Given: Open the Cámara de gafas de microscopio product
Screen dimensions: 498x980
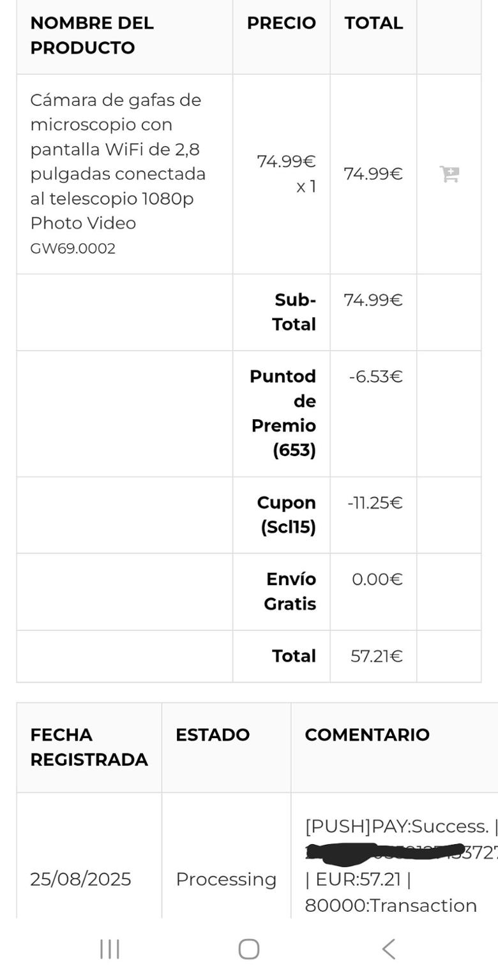Looking at the screenshot, I should click(118, 161).
